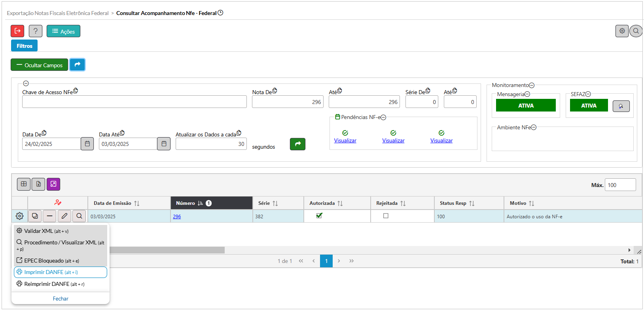644x310 pixels.
Task: Select Imprimir DANFE from context menu
Action: [x=61, y=272]
